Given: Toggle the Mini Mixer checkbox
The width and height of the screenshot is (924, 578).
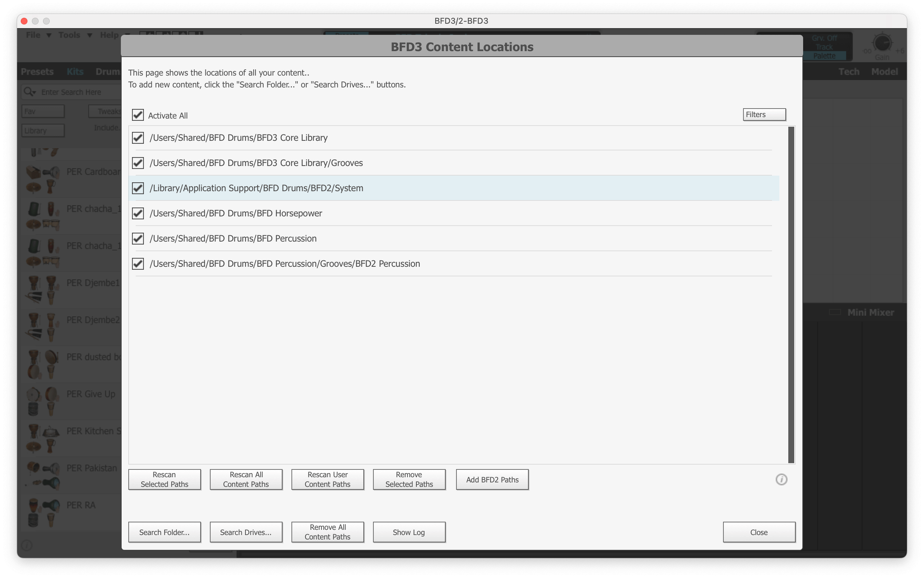Looking at the screenshot, I should pyautogui.click(x=835, y=312).
